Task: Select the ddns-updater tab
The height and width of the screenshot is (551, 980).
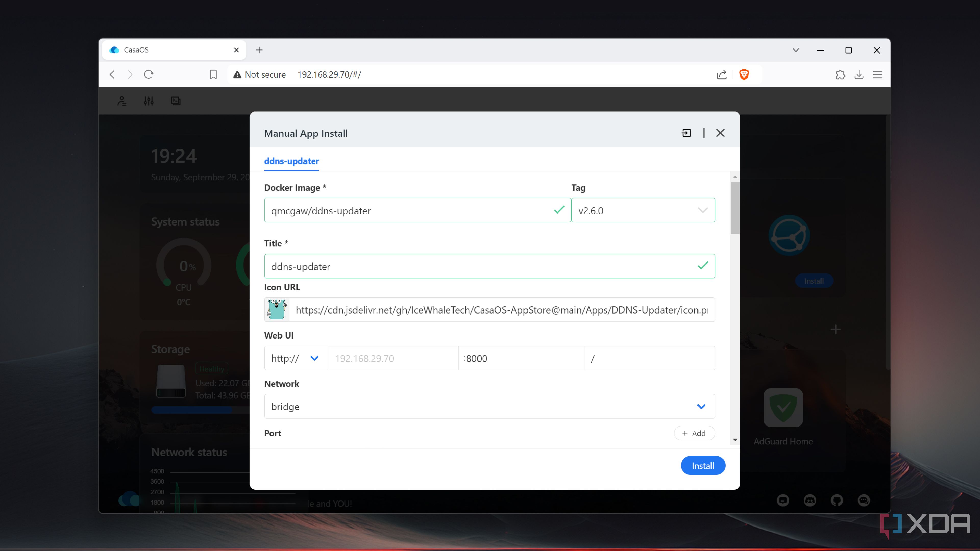Action: [x=291, y=161]
